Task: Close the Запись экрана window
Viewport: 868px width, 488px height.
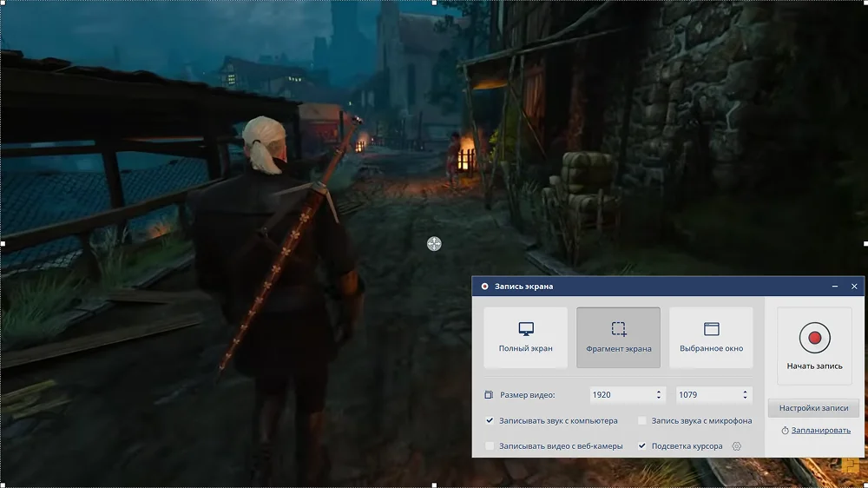Action: coord(854,287)
